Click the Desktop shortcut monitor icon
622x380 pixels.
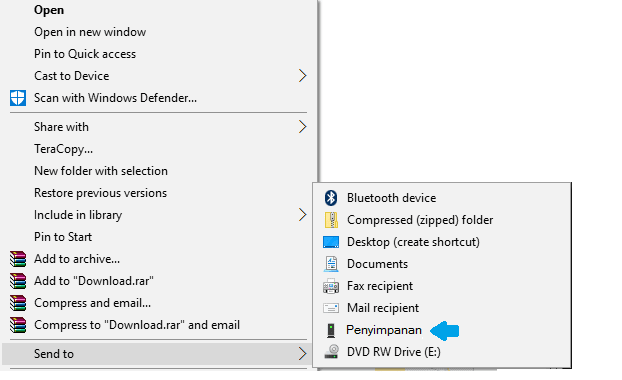pos(331,242)
